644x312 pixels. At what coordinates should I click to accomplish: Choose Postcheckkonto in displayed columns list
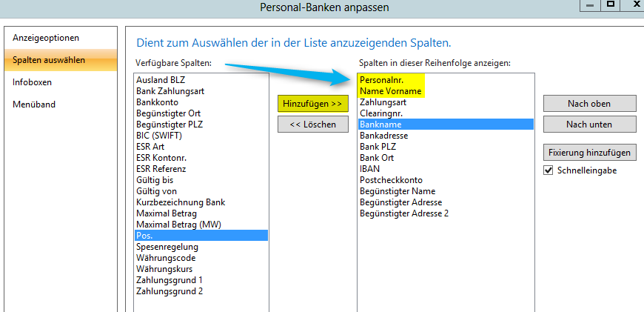(x=391, y=180)
